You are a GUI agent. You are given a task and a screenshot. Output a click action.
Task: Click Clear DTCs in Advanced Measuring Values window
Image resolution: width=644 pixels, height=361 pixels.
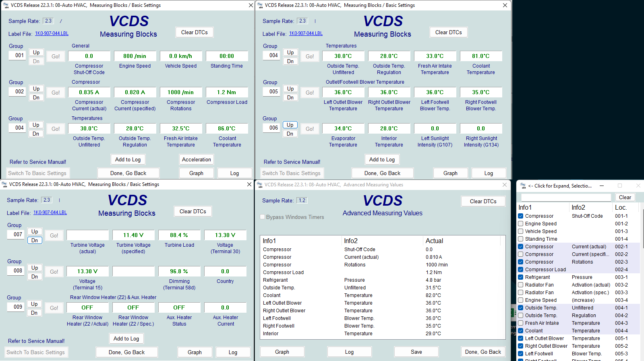[483, 201]
